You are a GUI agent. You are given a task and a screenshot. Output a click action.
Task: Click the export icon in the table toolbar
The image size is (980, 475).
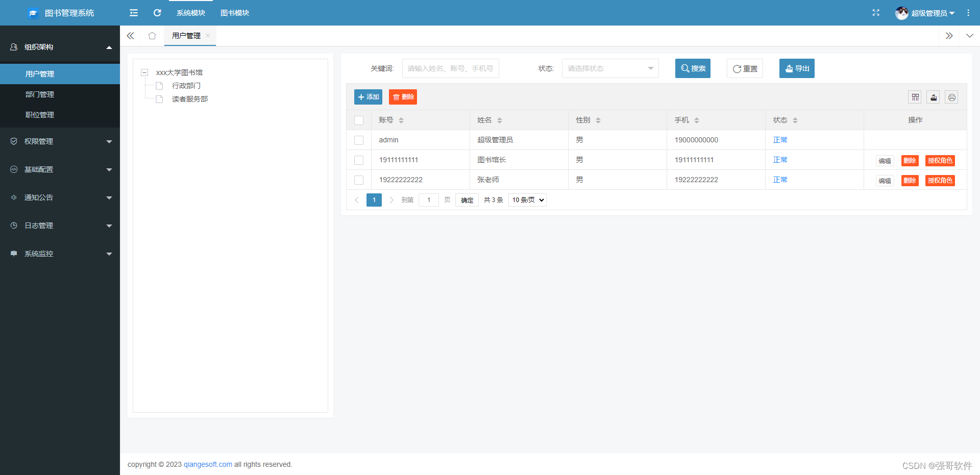(x=933, y=97)
